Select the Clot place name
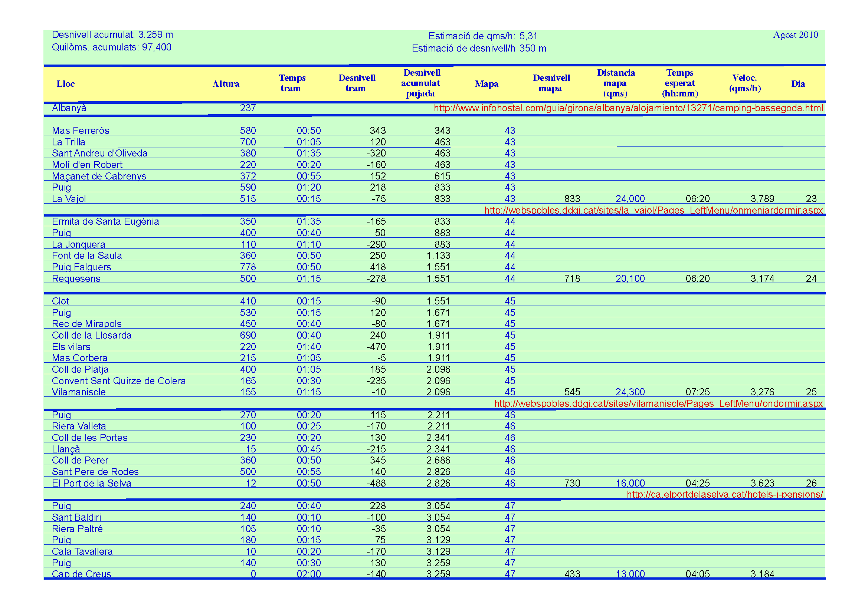This screenshot has width=868, height=613. [x=60, y=301]
